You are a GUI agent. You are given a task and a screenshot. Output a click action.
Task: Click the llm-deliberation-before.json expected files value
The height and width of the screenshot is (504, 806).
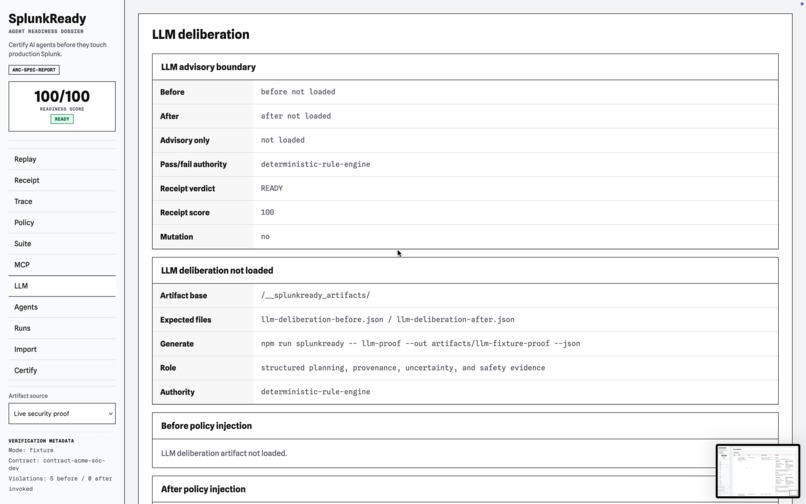(388, 319)
